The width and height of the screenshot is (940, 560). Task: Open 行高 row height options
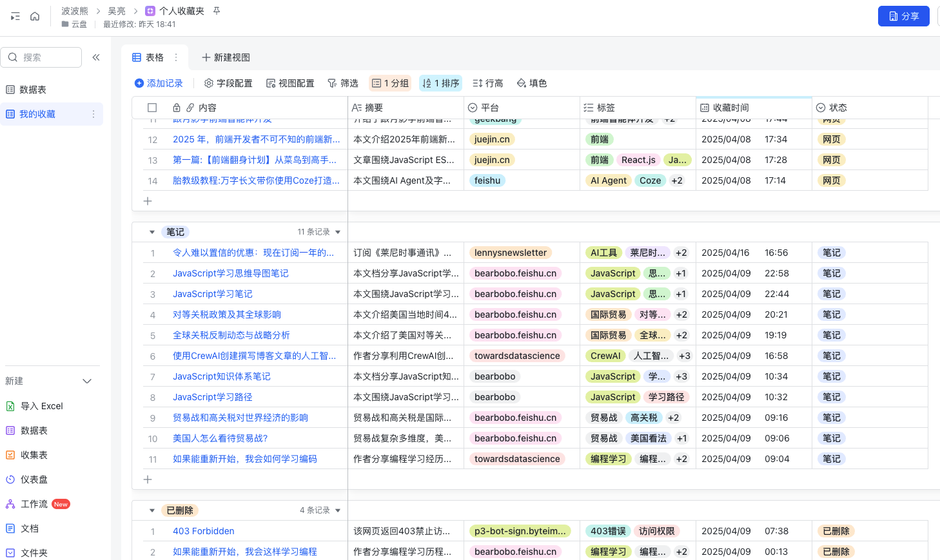pos(488,83)
